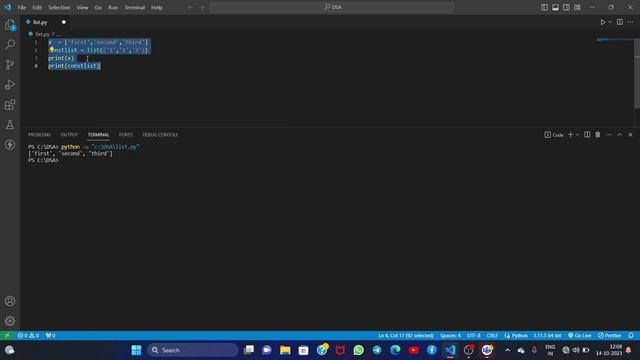Screen dimensions: 640x360
Task: Select the list.py editor tab
Action: pyautogui.click(x=40, y=22)
